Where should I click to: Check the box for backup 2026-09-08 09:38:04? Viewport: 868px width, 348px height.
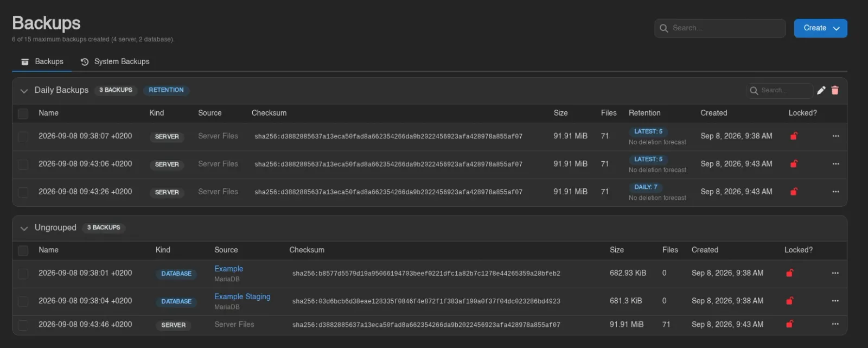[23, 301]
